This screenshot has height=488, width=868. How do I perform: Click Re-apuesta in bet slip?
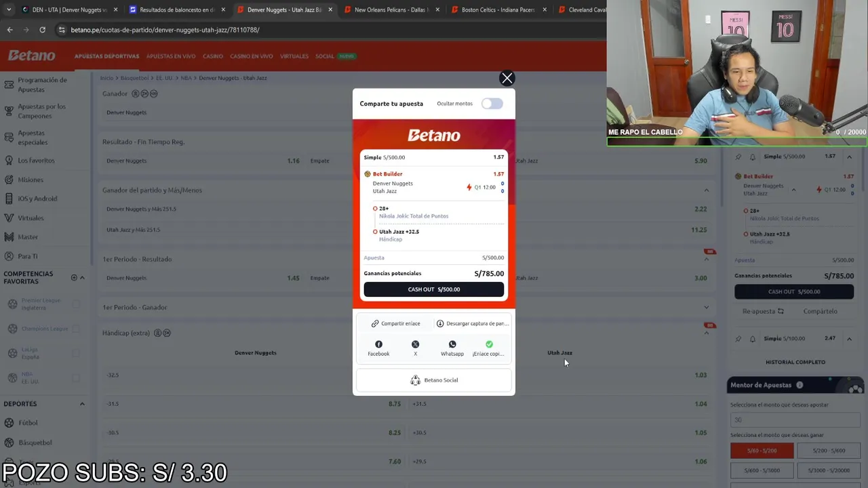(x=764, y=312)
